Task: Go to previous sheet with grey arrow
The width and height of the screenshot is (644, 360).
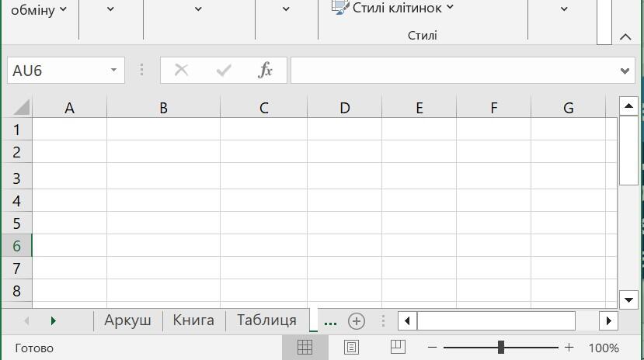Action: [26, 320]
